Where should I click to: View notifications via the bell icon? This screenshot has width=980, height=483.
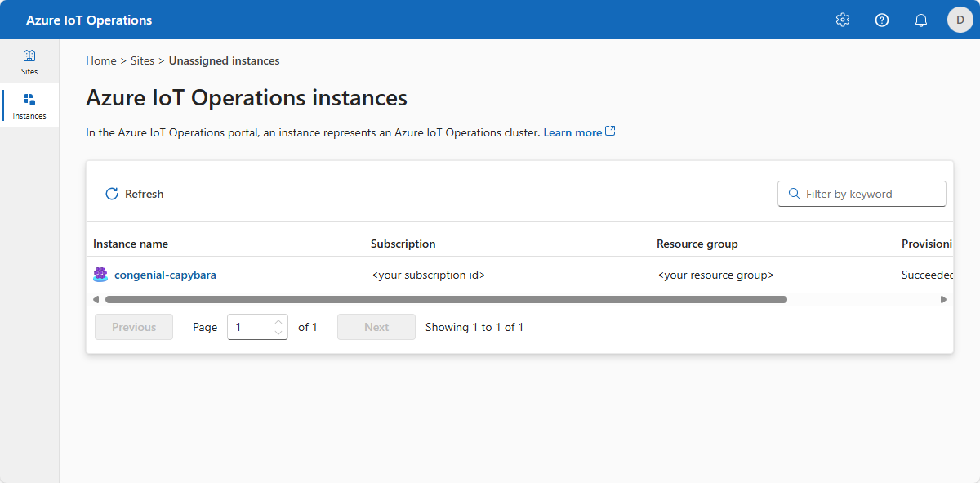(x=920, y=20)
